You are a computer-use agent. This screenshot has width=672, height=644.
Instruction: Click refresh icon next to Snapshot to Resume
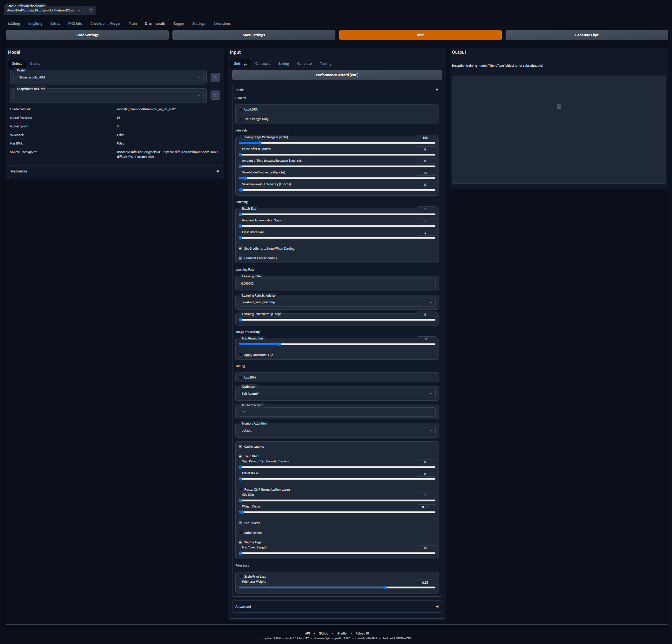(x=215, y=95)
